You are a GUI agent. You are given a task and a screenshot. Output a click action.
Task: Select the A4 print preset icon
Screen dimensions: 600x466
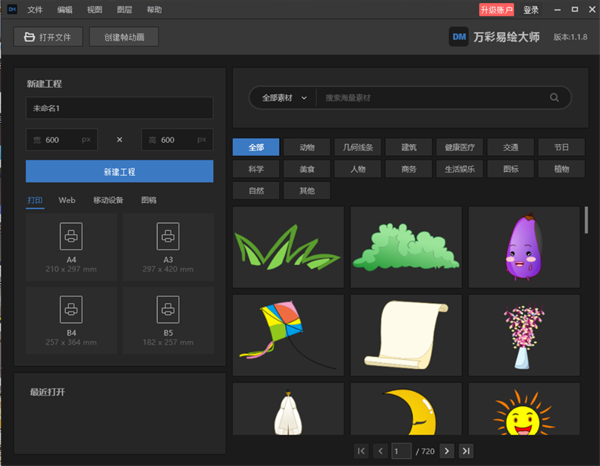(x=72, y=237)
